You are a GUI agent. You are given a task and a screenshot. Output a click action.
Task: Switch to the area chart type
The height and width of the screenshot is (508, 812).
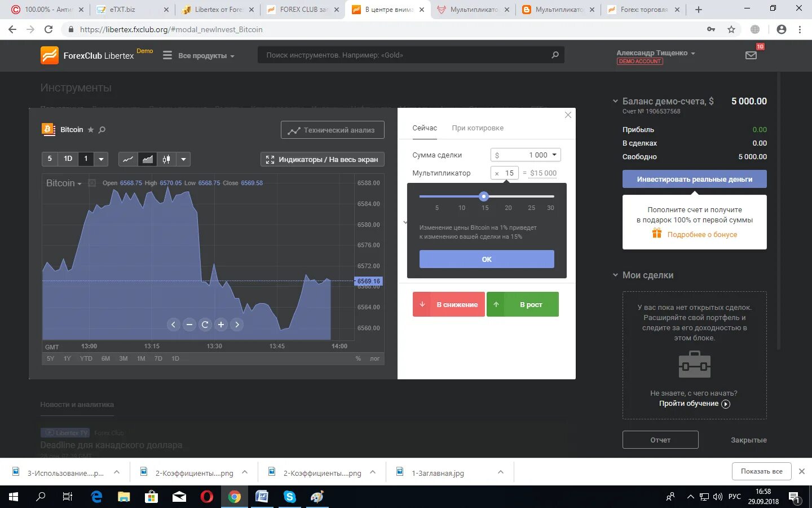(148, 159)
